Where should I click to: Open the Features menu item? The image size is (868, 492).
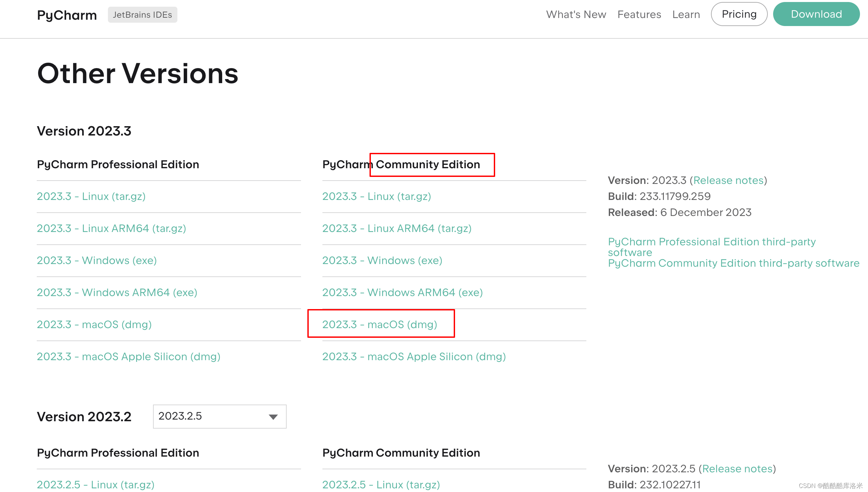tap(639, 15)
